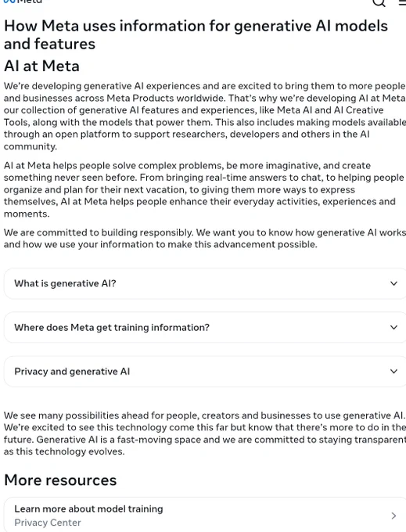
Task: Click chevron on Where does Meta get training information
Action: point(393,327)
